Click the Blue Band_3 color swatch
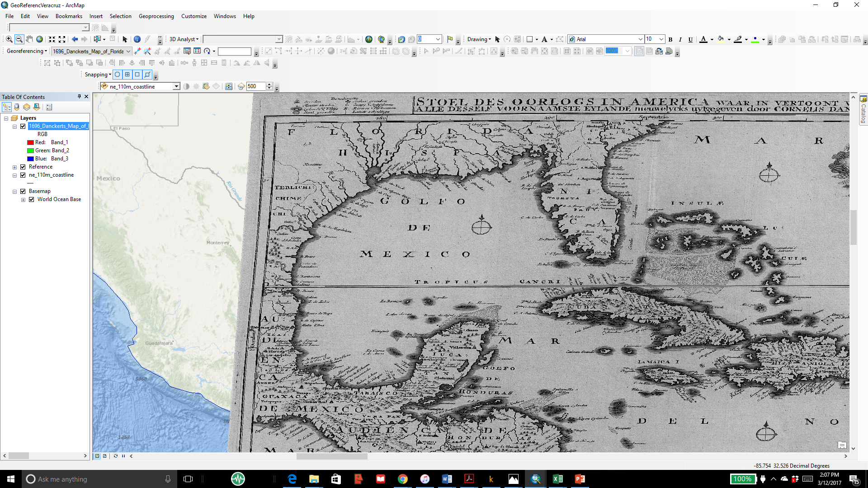Screen dimensions: 868x488 (30, 159)
